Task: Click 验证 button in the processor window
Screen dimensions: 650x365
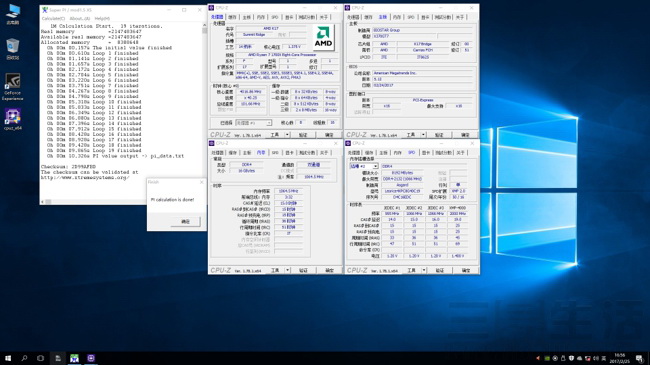Action: (303, 135)
